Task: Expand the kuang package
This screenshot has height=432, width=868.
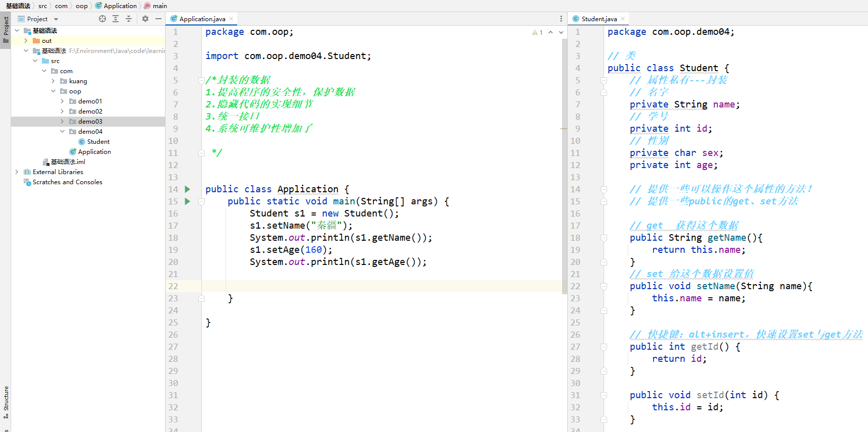Action: [x=53, y=81]
